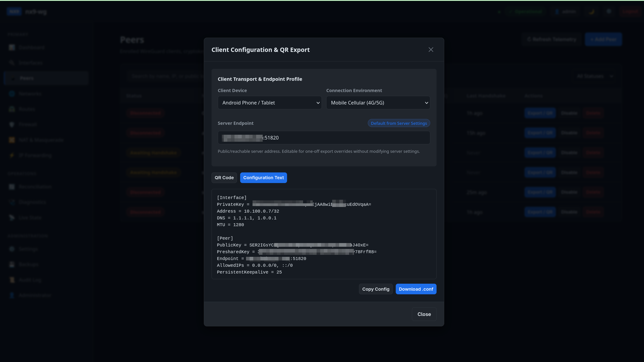
Task: Click Default from Server Settings
Action: coord(399,123)
